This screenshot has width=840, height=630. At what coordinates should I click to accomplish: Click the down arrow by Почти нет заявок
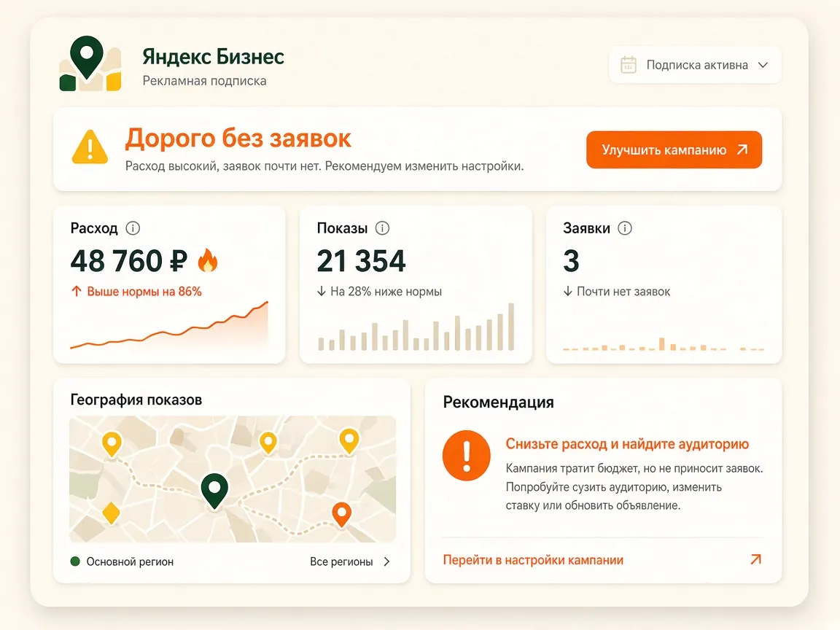(568, 292)
